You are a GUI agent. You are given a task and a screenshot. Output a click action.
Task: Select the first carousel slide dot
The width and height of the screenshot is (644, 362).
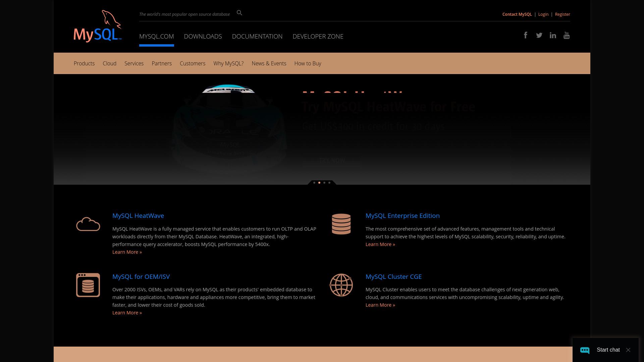coord(314,183)
